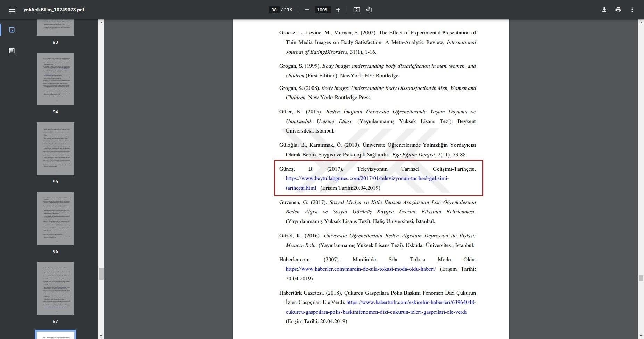Open the haberturk.com eskisehir-haberleri link
The width and height of the screenshot is (644, 339).
[381, 307]
